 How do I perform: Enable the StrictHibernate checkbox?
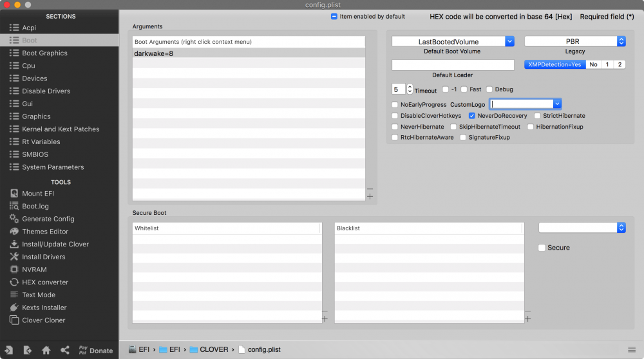tap(537, 116)
